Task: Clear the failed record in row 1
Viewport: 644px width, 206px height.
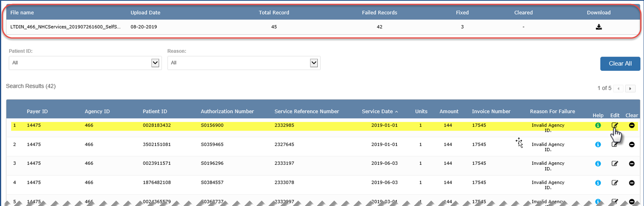Action: click(632, 125)
